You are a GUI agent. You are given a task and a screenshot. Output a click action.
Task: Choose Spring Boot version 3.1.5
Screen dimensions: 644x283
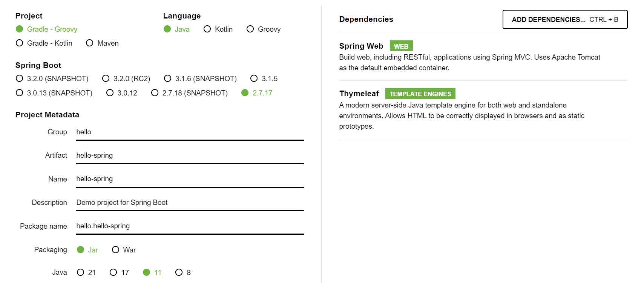(254, 78)
